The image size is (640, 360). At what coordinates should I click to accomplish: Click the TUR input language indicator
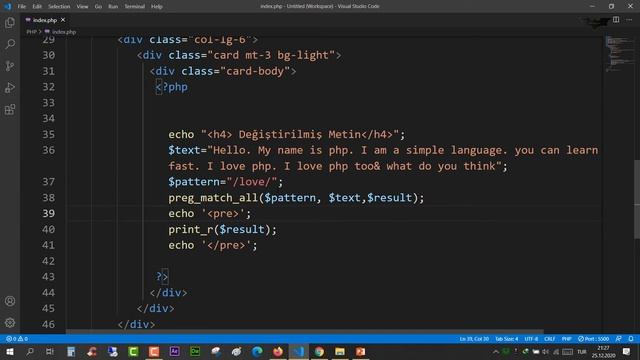pyautogui.click(x=582, y=351)
